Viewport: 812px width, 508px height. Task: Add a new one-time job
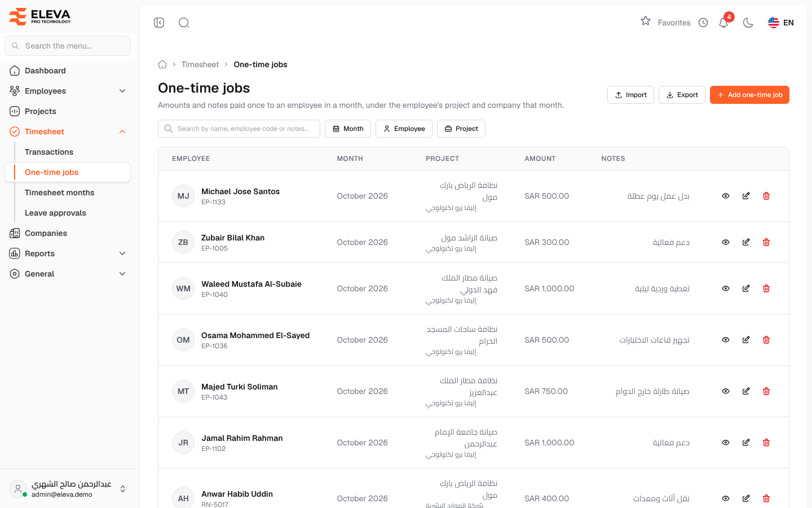(749, 95)
